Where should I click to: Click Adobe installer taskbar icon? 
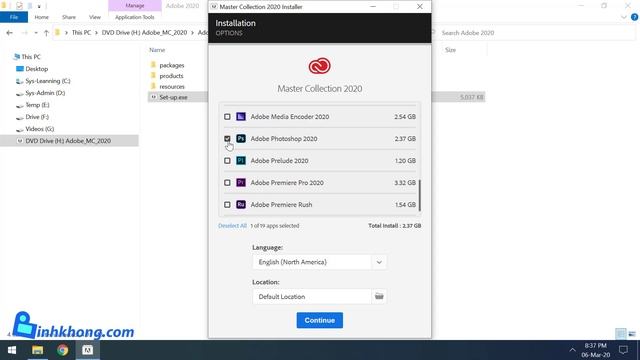tap(87, 350)
